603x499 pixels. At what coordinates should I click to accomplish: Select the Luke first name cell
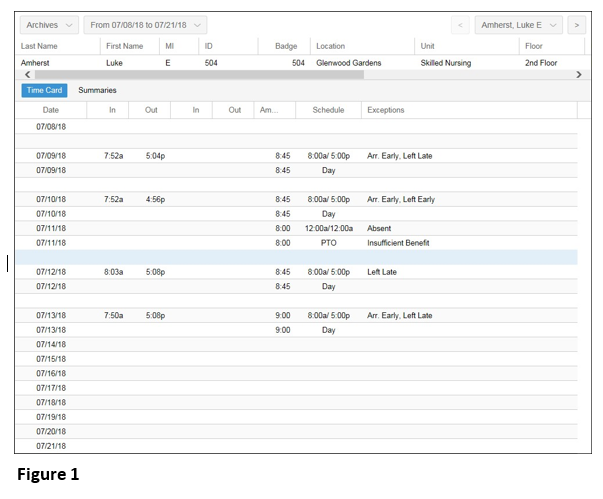(x=114, y=63)
